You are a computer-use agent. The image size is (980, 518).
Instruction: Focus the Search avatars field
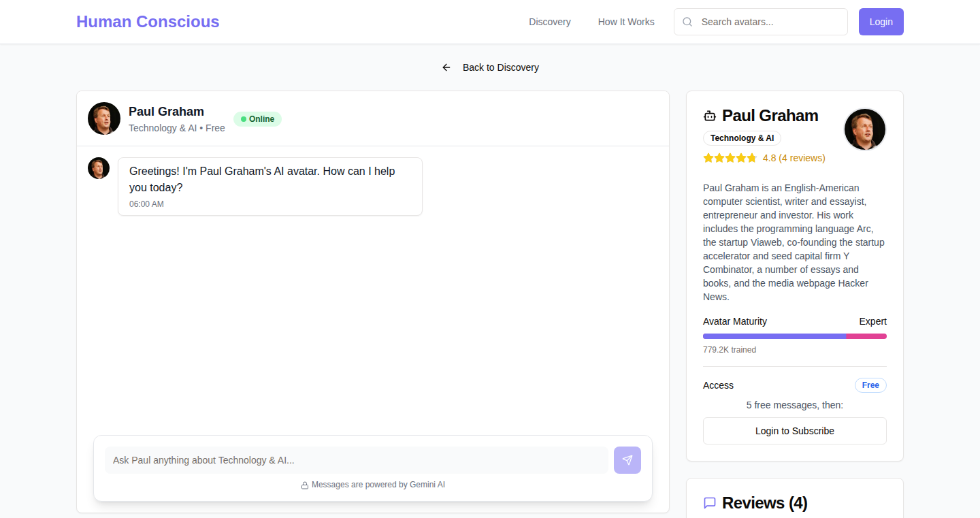coord(761,22)
